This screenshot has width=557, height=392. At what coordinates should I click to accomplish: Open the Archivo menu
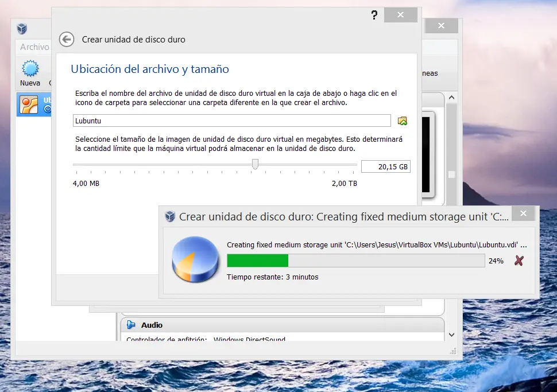coord(34,46)
